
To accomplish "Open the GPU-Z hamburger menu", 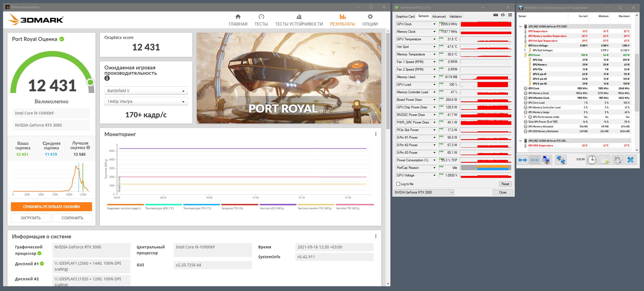I will (x=510, y=15).
